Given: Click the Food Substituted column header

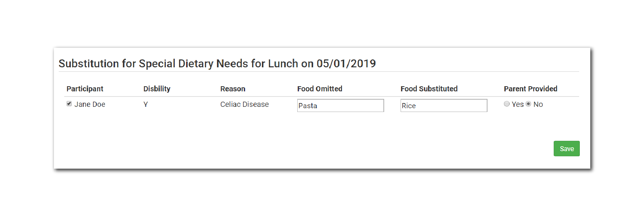Looking at the screenshot, I should (x=429, y=89).
